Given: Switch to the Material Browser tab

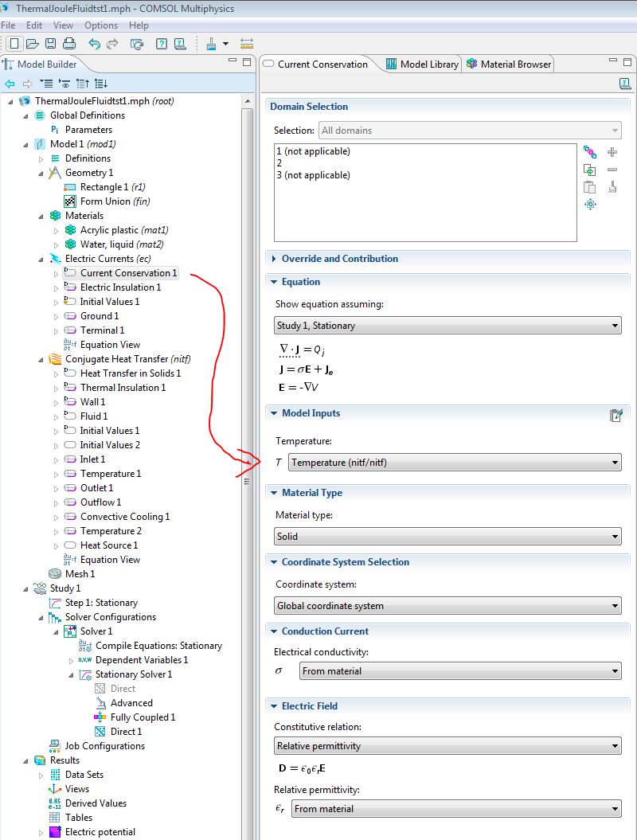Looking at the screenshot, I should 509,64.
